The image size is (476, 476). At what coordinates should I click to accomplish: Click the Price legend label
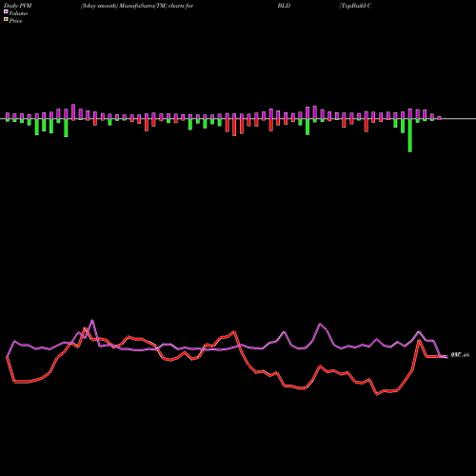point(15,21)
